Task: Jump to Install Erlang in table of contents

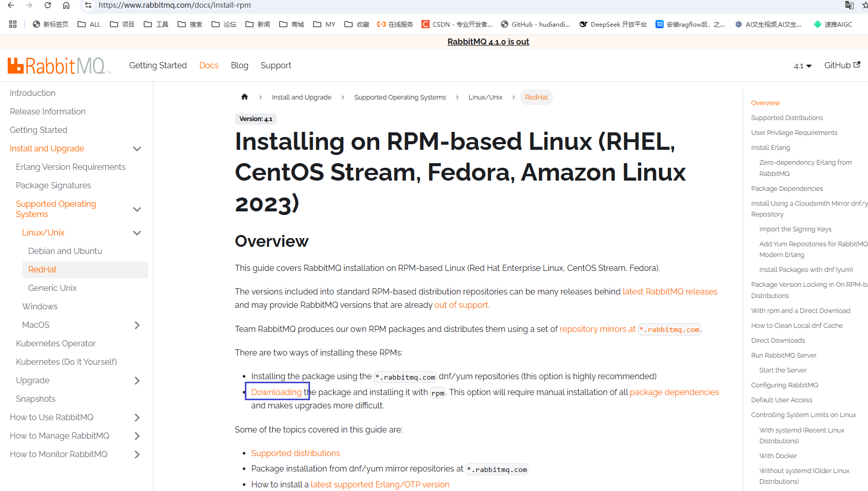Action: click(770, 147)
